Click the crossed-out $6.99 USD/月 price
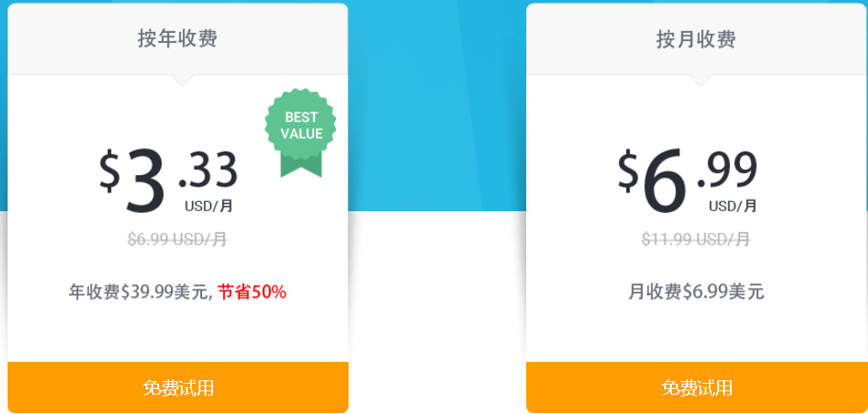The width and height of the screenshot is (868, 414). tap(177, 239)
